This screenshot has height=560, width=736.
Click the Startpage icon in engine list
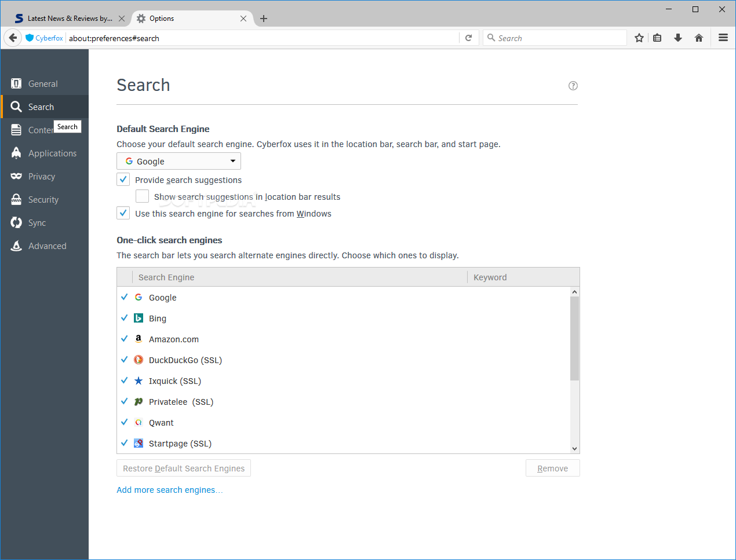pyautogui.click(x=139, y=443)
